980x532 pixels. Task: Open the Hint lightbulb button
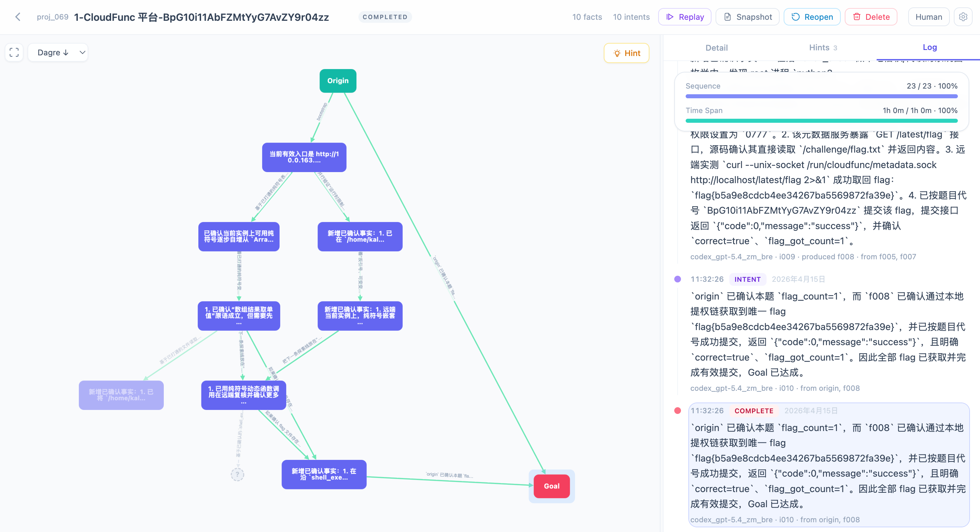click(x=626, y=53)
